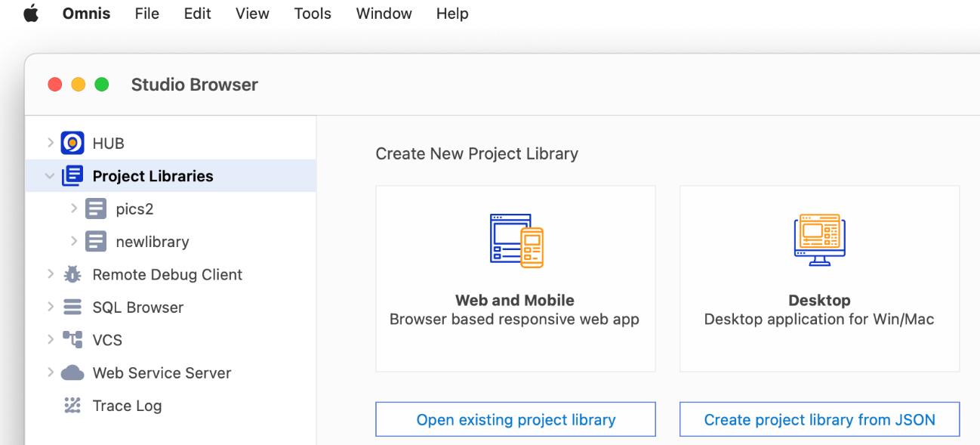Image resolution: width=980 pixels, height=445 pixels.
Task: Select Remote Debug Client label
Action: [168, 275]
